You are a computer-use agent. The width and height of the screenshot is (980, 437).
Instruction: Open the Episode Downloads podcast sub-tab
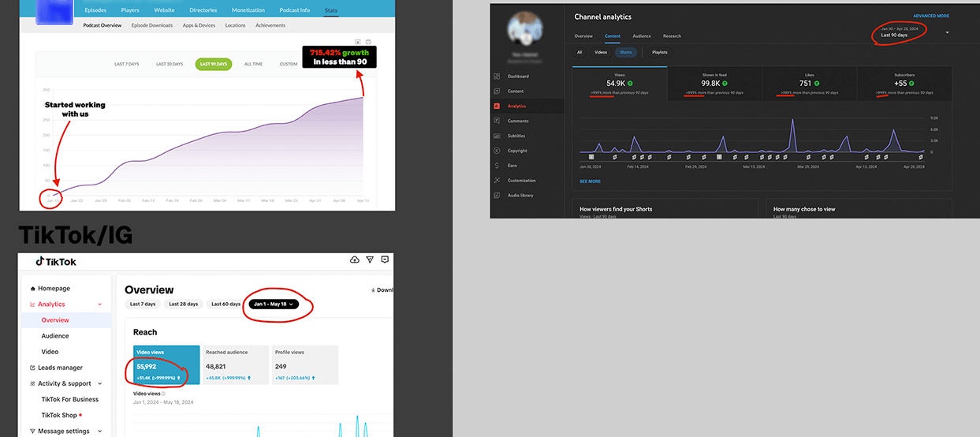151,25
